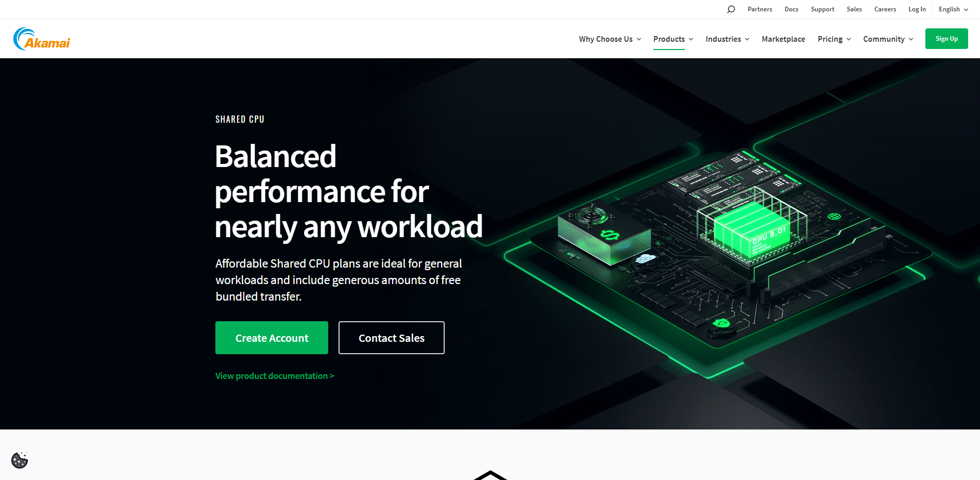
Task: Open the Community dropdown
Action: (888, 39)
